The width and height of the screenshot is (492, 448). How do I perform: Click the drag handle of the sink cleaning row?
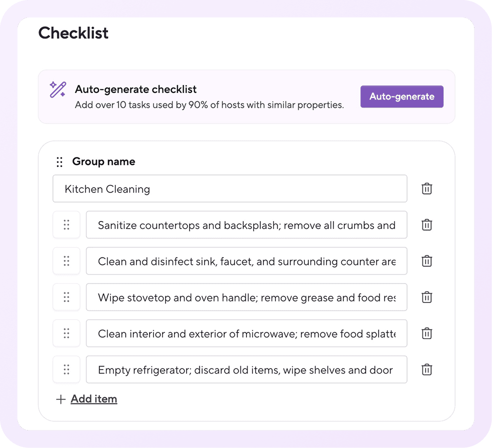tap(66, 261)
